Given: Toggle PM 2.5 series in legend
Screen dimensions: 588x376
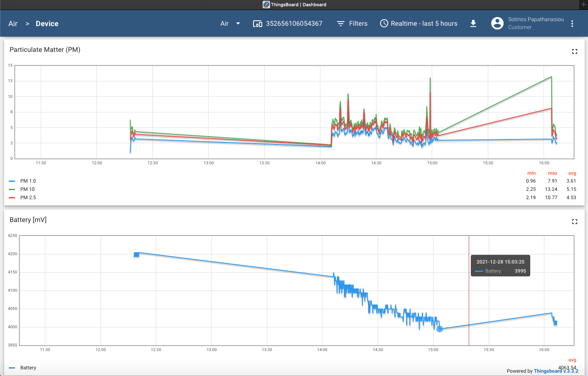Looking at the screenshot, I should pyautogui.click(x=28, y=198).
